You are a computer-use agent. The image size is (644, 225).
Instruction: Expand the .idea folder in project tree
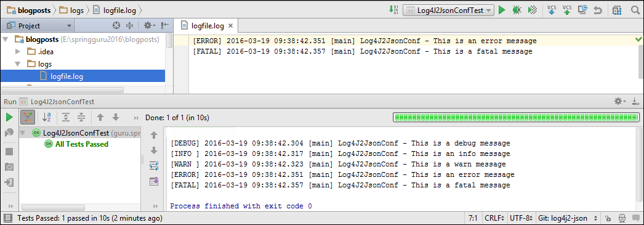pyautogui.click(x=18, y=52)
